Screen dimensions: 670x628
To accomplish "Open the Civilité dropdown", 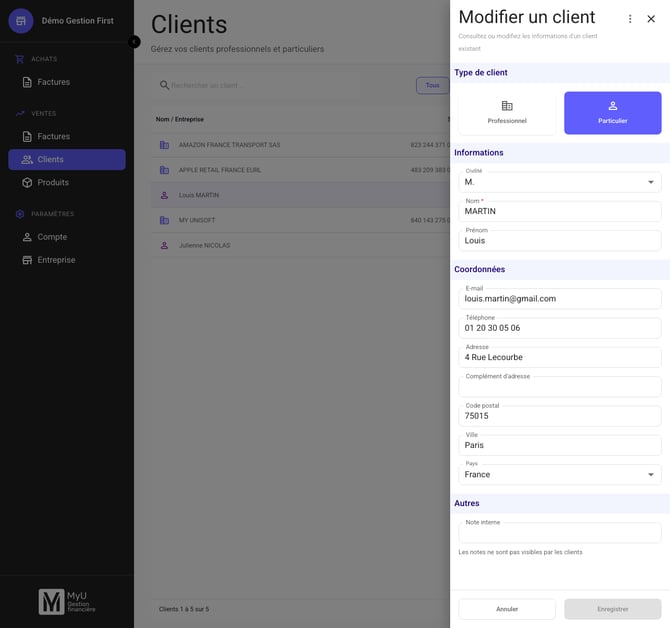I will pos(560,182).
